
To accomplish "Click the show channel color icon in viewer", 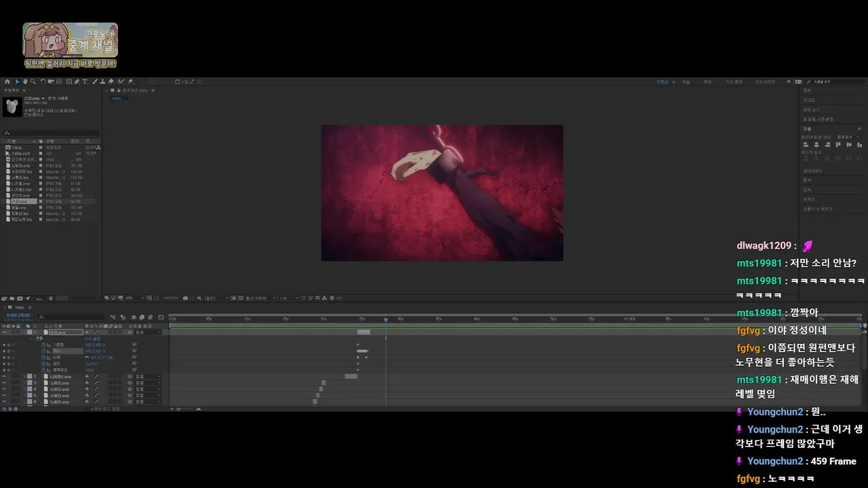I will coord(198,298).
